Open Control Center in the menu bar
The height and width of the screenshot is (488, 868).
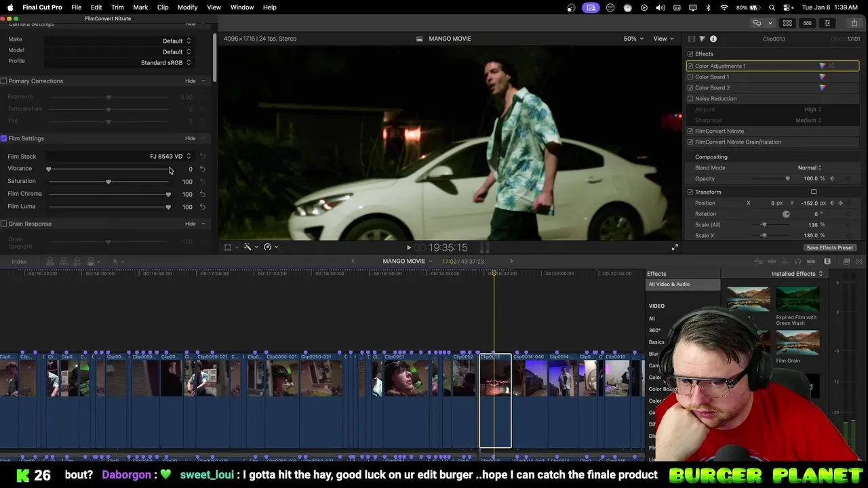[787, 7]
